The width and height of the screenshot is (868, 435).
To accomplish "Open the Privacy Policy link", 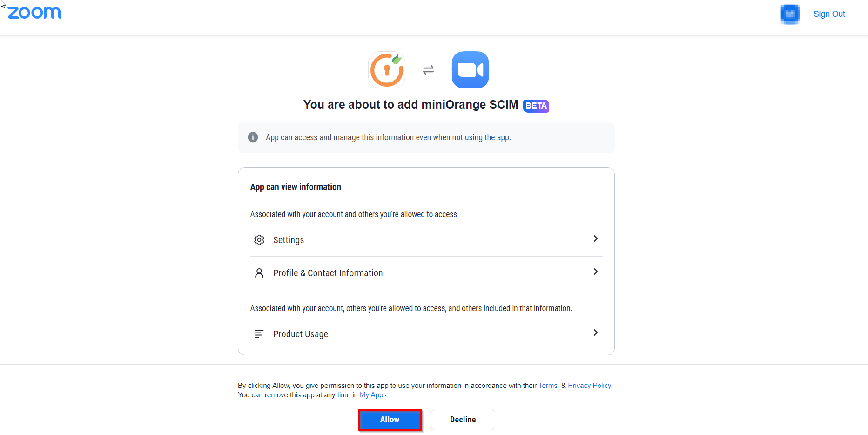I will (590, 386).
